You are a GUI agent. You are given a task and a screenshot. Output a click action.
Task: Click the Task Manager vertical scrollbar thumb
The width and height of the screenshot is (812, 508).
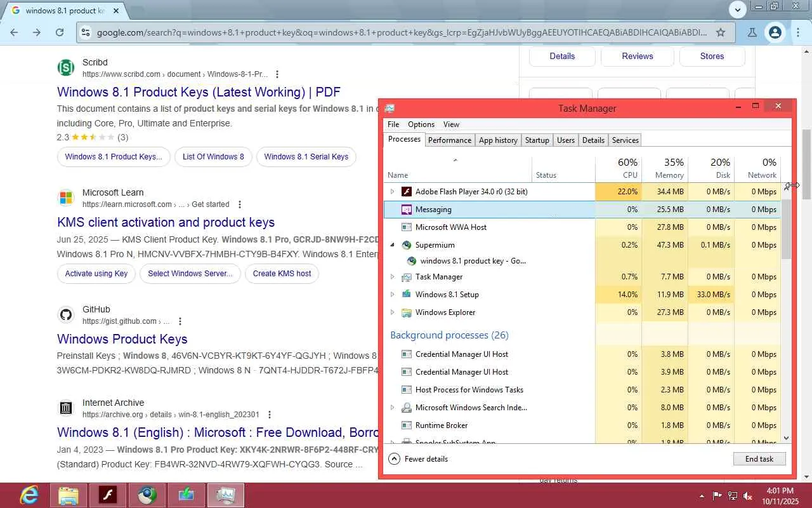click(787, 229)
